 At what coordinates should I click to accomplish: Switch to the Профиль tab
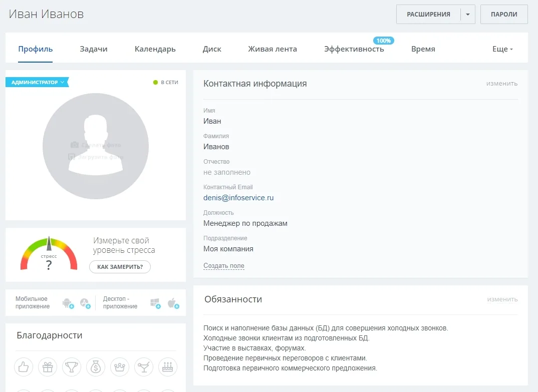(x=36, y=49)
